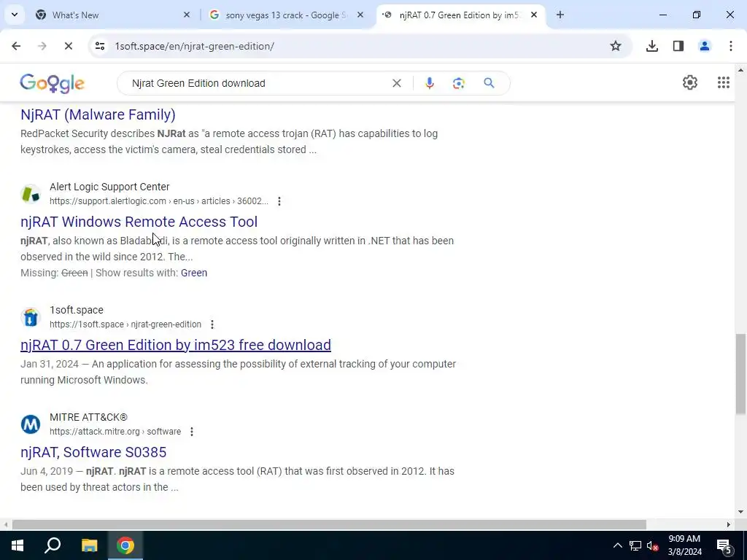
Task: Open more options for Alert Logic result
Action: point(279,201)
